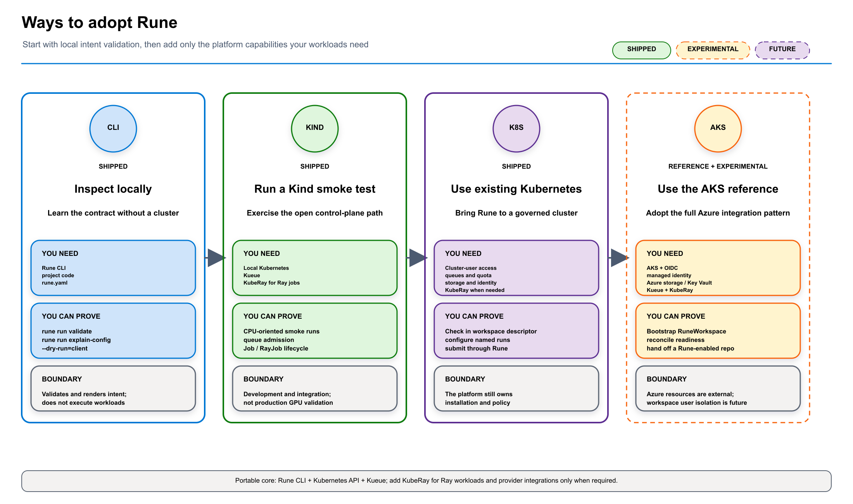Click arrow between Kind and K8S columns
The image size is (853, 504).
417,258
